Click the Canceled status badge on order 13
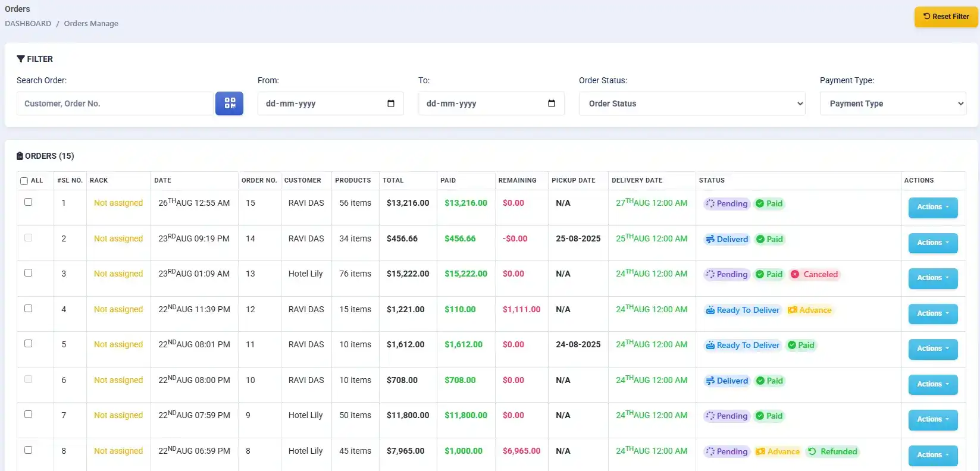Viewport: 980px width, 471px height. point(814,274)
